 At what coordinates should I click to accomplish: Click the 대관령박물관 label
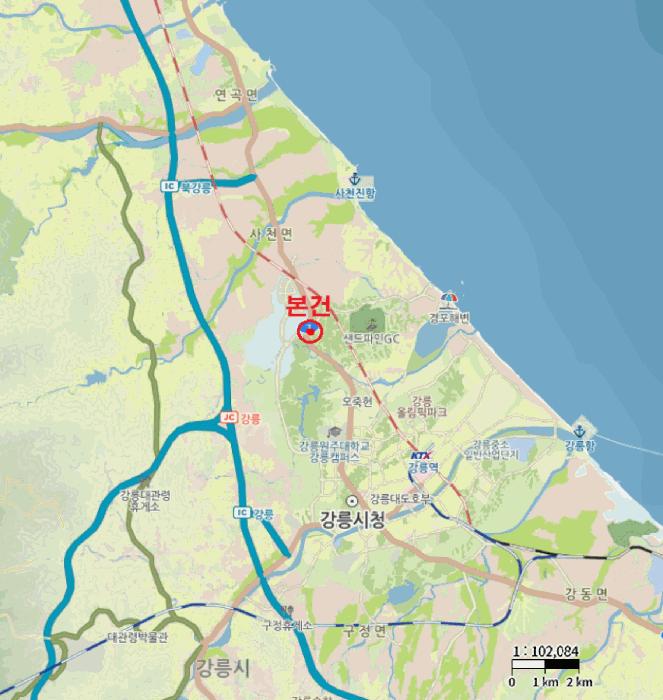(x=138, y=637)
